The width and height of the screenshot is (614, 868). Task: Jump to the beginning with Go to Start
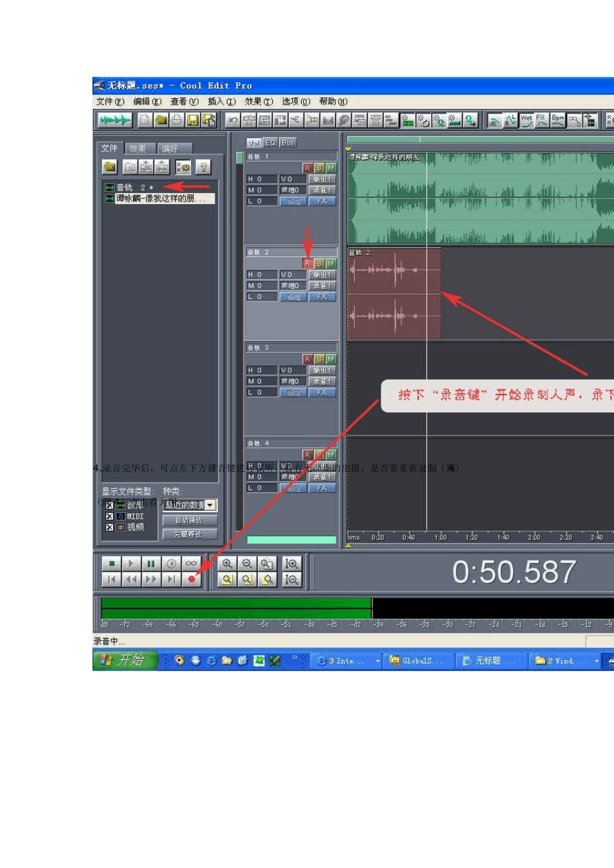click(x=111, y=579)
